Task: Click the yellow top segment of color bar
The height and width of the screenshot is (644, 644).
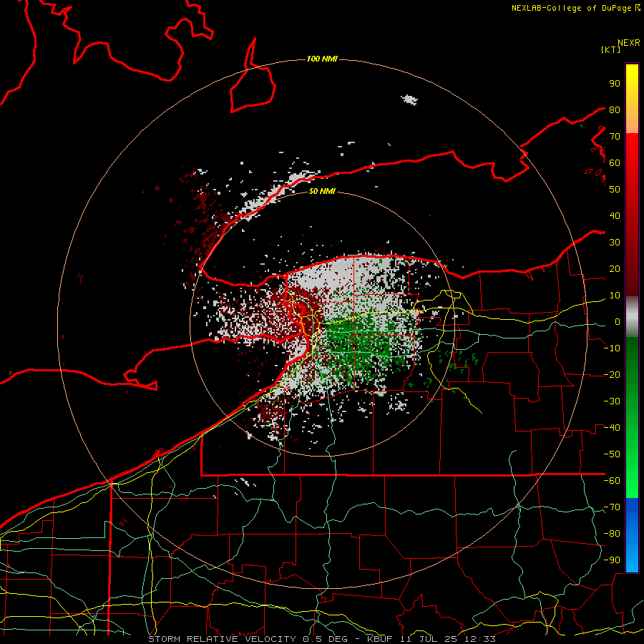Action: [x=632, y=82]
